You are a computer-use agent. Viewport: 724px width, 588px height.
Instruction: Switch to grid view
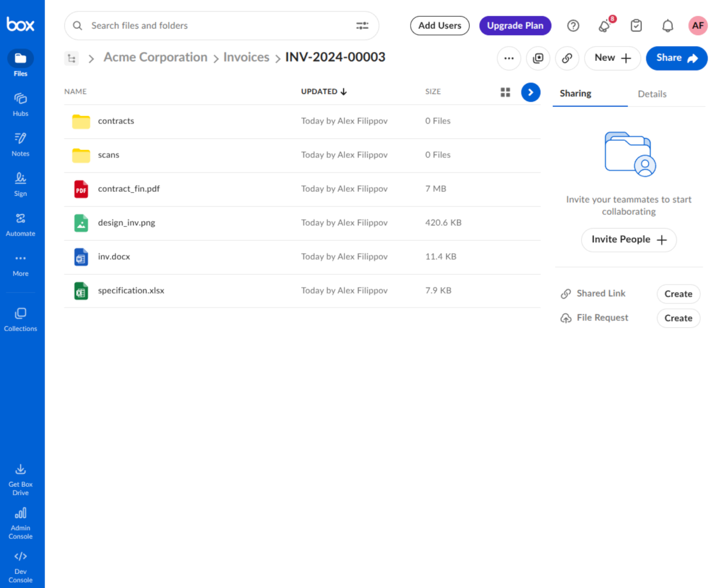(506, 92)
